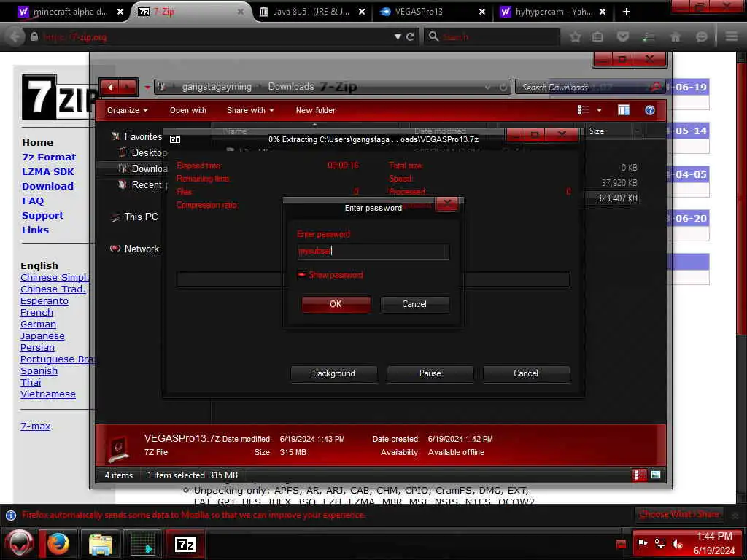Expand the view options dropdown arrow

[600, 111]
